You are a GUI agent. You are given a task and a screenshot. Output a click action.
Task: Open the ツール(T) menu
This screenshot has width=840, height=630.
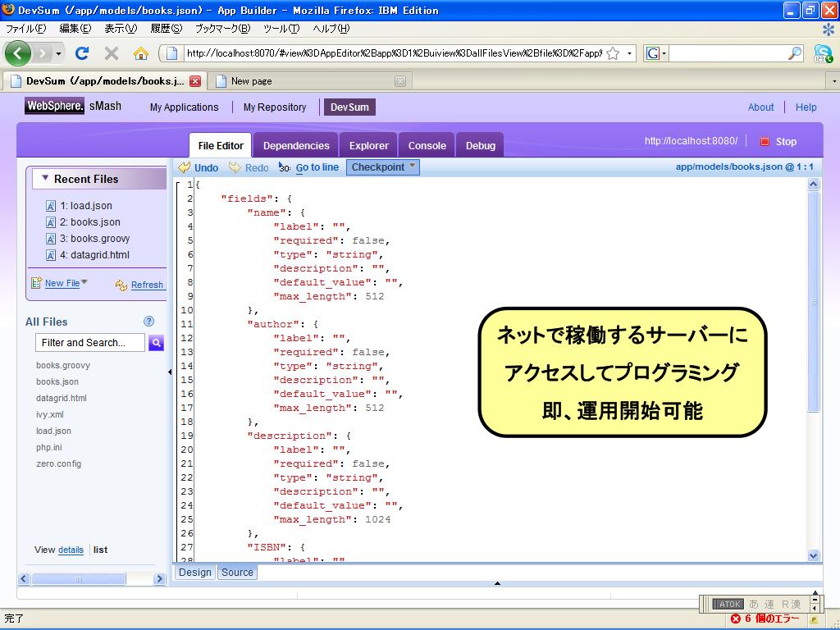(x=281, y=29)
